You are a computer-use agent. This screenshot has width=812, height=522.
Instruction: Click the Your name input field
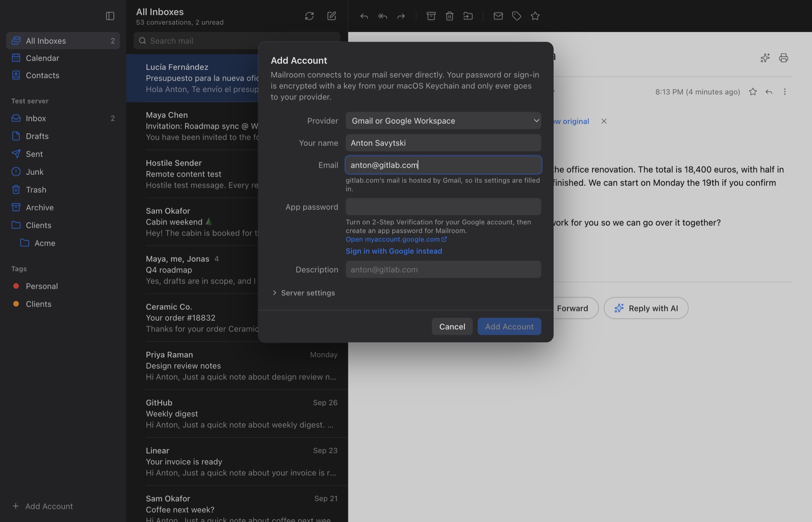point(443,143)
